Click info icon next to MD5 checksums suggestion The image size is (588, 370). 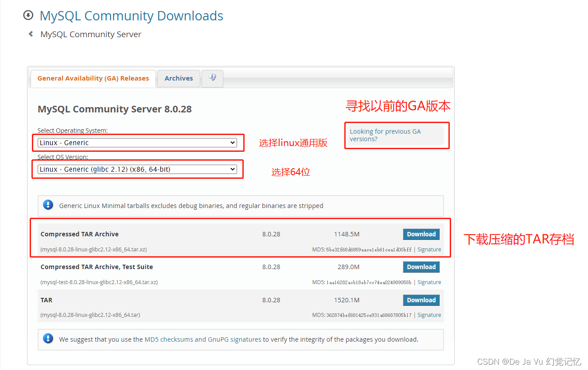tap(48, 339)
